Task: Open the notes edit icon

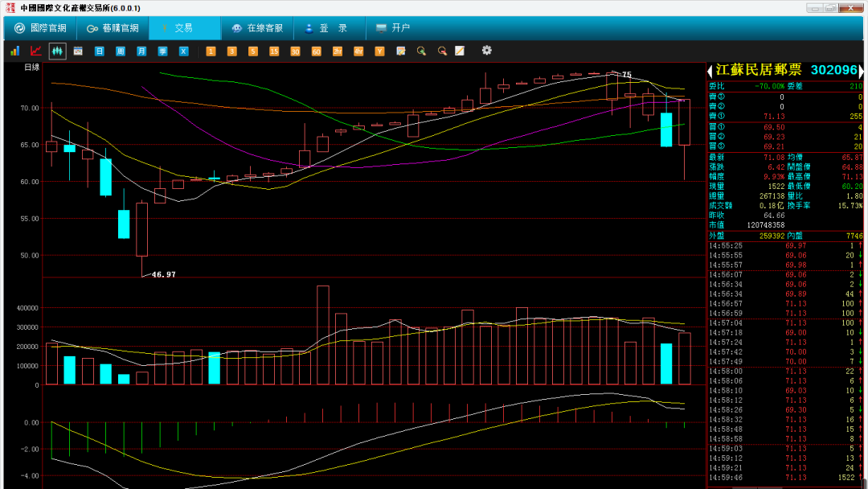Action: 401,51
